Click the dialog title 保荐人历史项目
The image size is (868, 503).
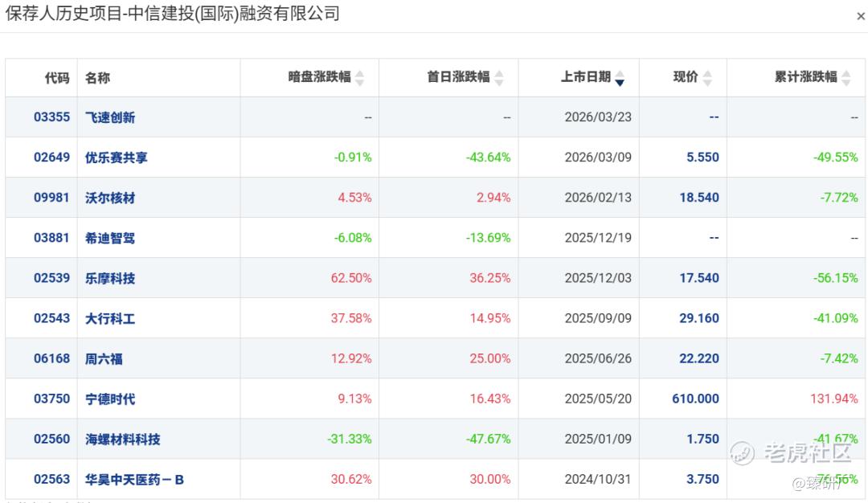(63, 13)
